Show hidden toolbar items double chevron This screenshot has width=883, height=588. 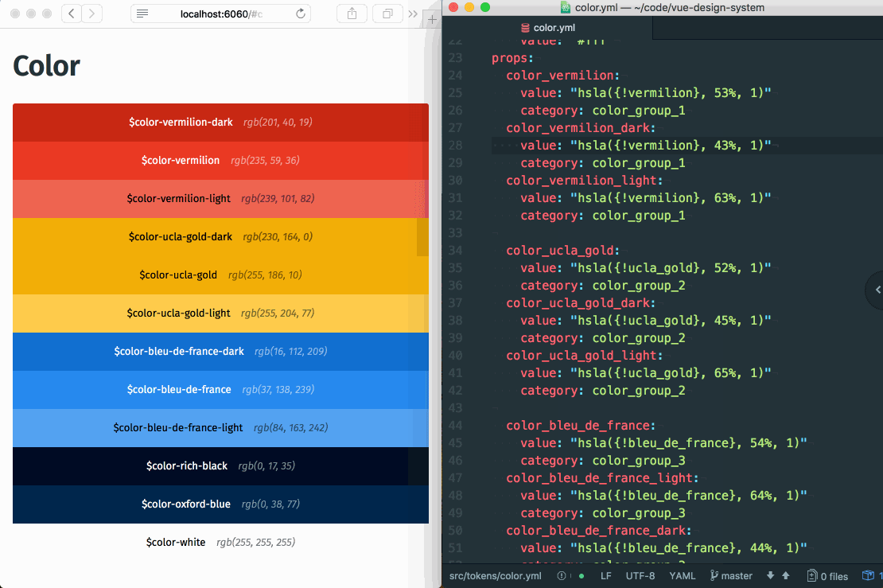[413, 14]
